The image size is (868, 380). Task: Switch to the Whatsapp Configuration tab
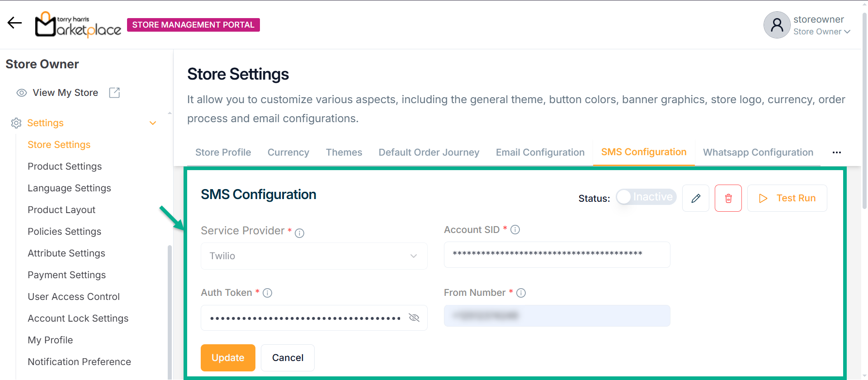[758, 152]
